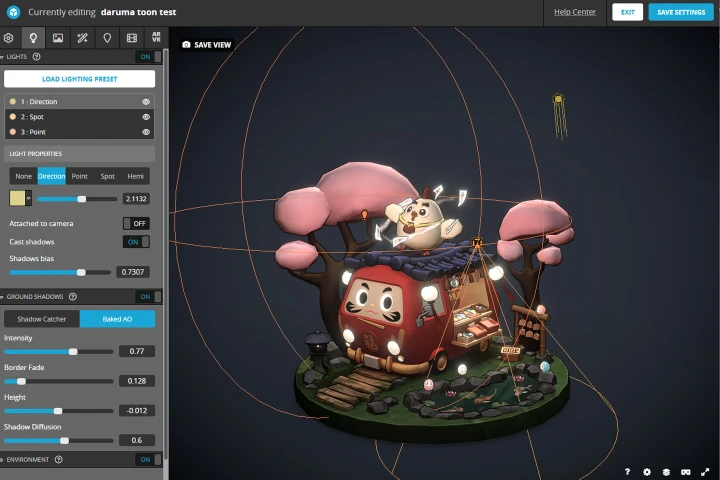This screenshot has width=720, height=480.
Task: Toggle visibility of light 1 Direction
Action: point(146,102)
